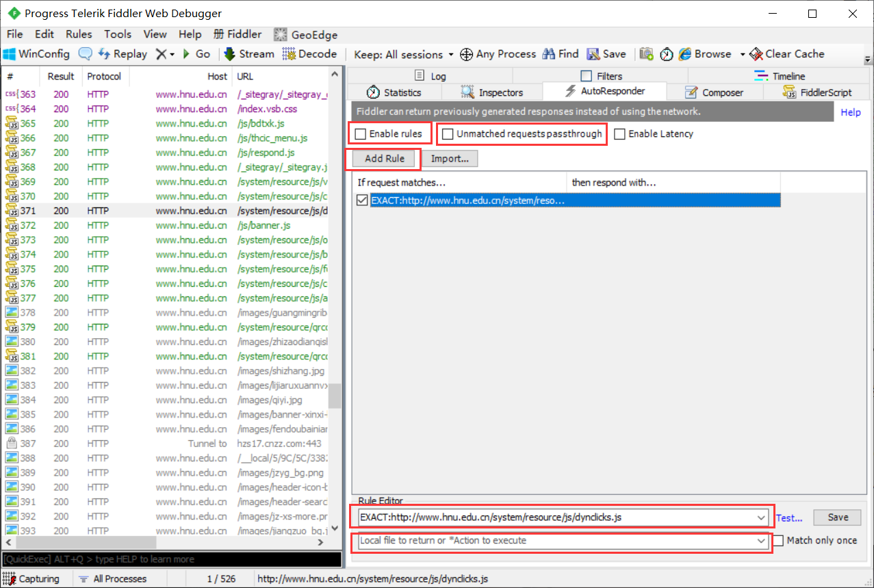Screen dimensions: 874x588
Task: Tick the Match only once checkbox
Action: click(x=778, y=541)
